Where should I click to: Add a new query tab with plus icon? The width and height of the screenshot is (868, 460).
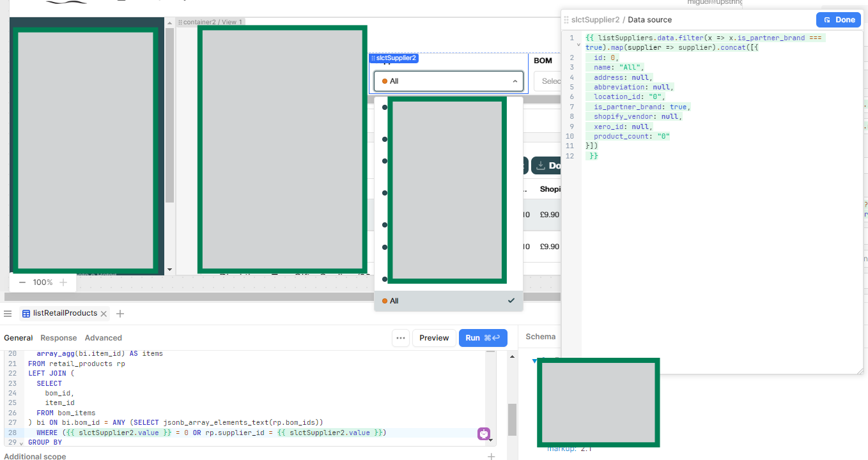(120, 314)
